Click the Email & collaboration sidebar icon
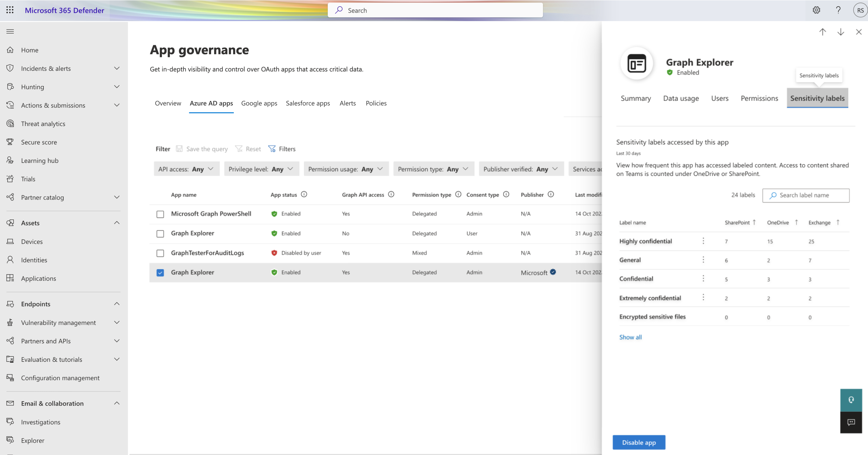Screen dimensions: 868x455 (10, 403)
